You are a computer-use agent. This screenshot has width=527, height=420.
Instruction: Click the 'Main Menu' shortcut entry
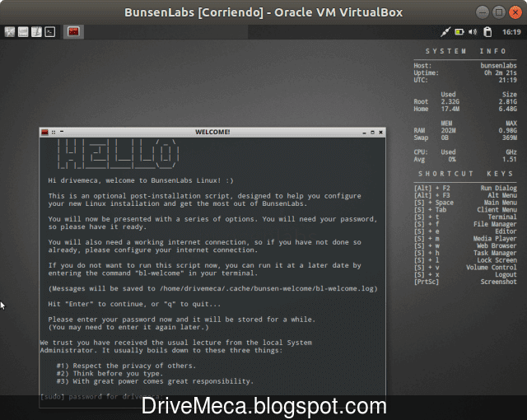click(x=500, y=203)
